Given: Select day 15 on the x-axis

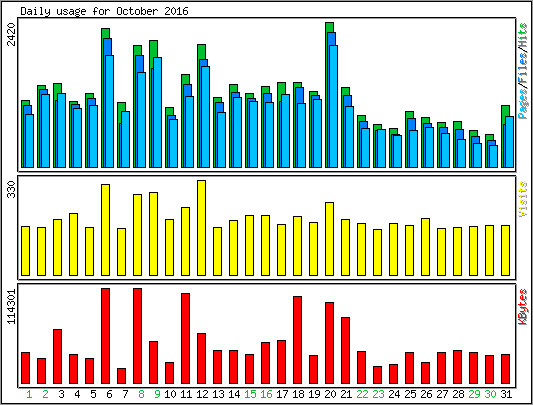Looking at the screenshot, I should coord(251,394).
